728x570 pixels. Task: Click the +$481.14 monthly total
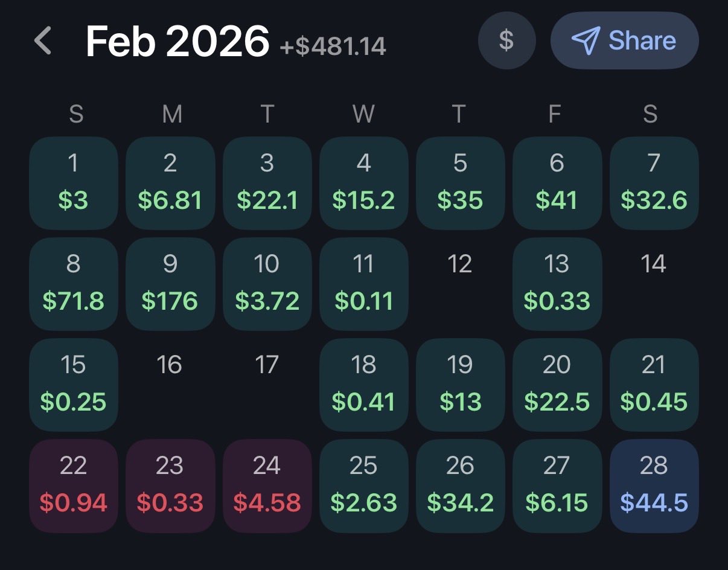point(333,46)
